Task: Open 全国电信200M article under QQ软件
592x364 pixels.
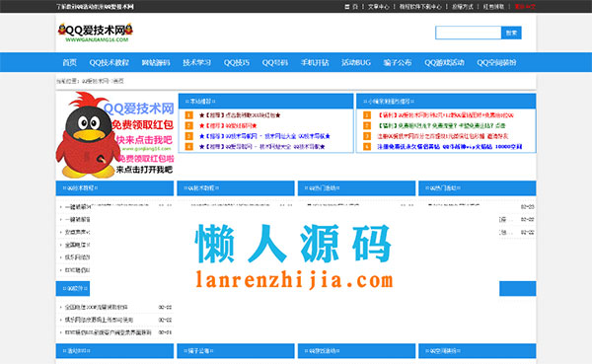Action: (97, 308)
